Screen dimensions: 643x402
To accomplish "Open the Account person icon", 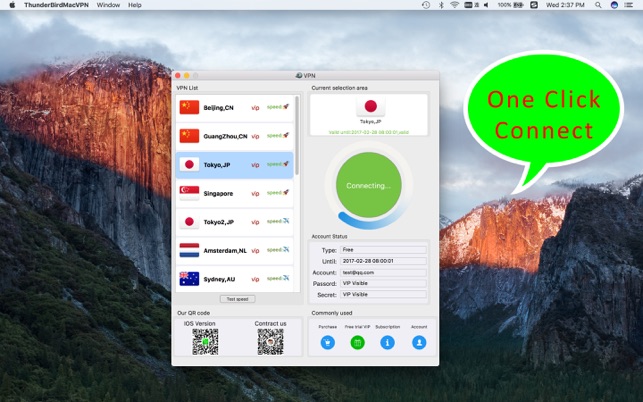I will pos(419,342).
